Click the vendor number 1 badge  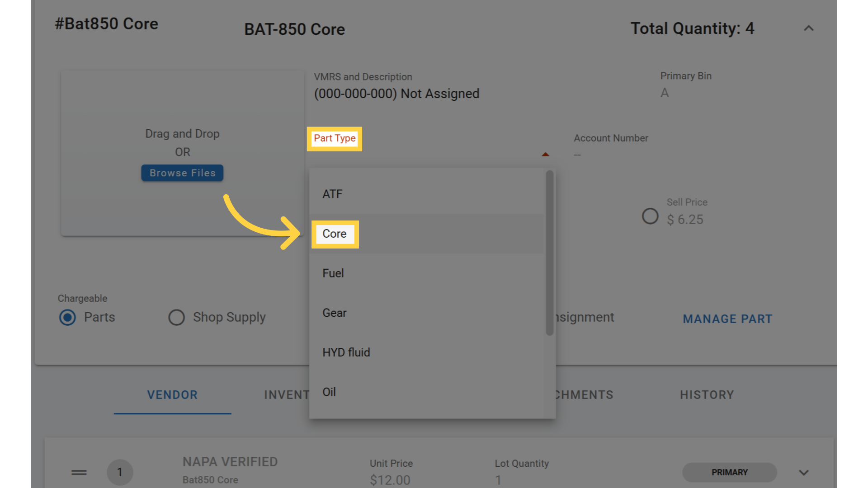pyautogui.click(x=120, y=472)
